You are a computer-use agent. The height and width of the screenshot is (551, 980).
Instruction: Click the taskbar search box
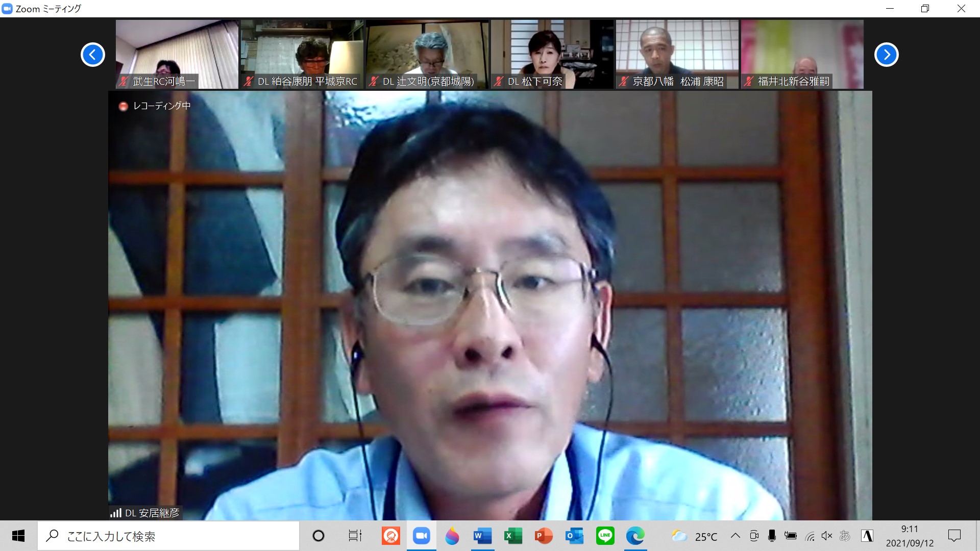click(168, 536)
